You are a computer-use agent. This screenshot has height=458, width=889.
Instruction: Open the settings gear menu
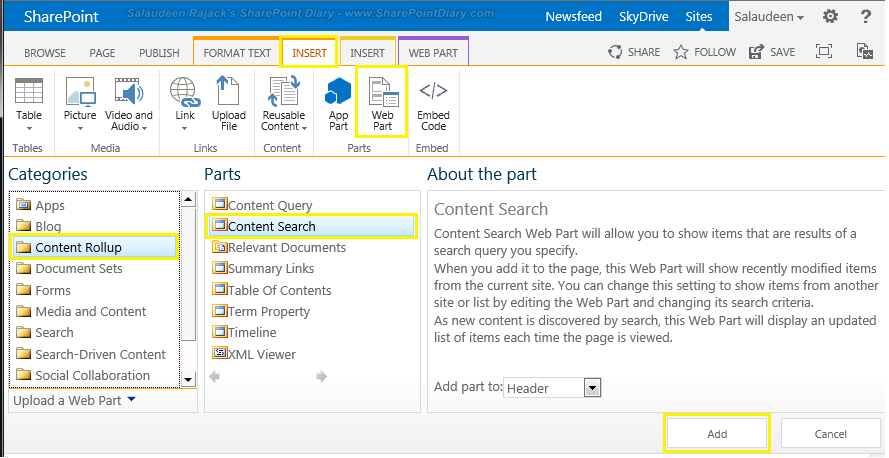pyautogui.click(x=831, y=16)
